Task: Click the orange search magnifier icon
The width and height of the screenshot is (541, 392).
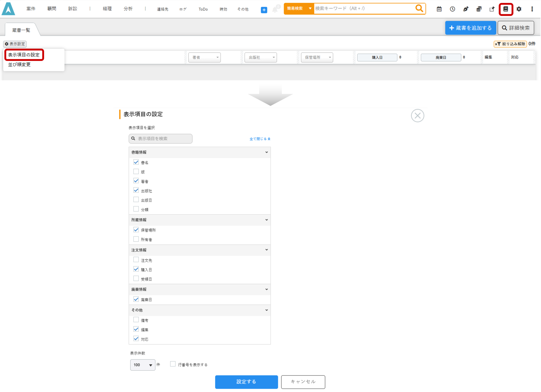Action: coord(419,9)
